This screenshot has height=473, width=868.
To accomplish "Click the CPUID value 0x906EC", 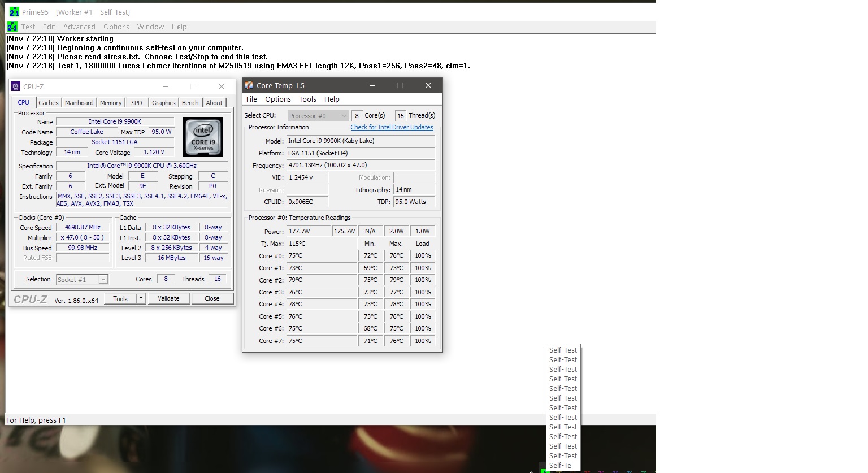I will click(x=307, y=202).
